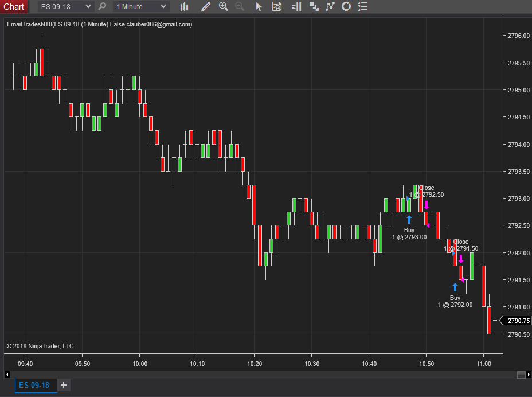Click the 11:00 time axis label

point(484,364)
